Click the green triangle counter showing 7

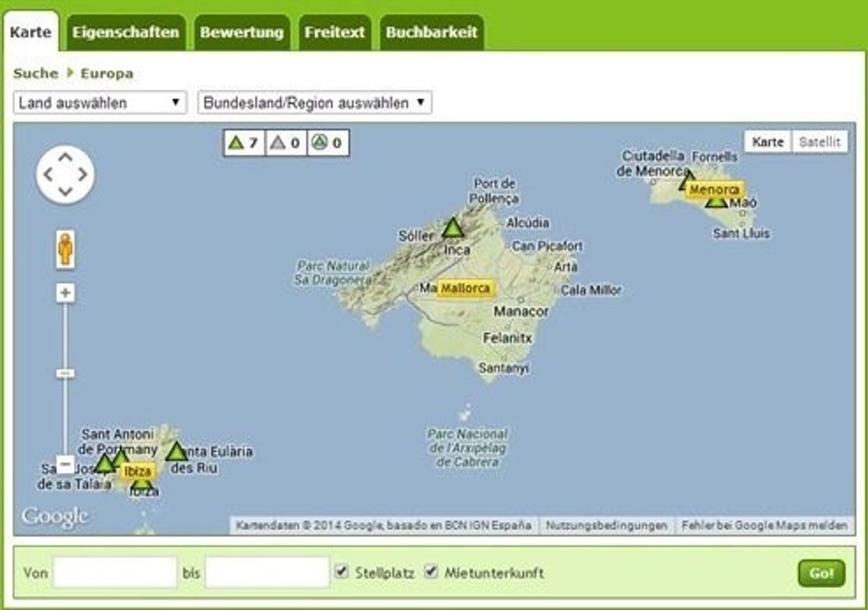click(243, 143)
